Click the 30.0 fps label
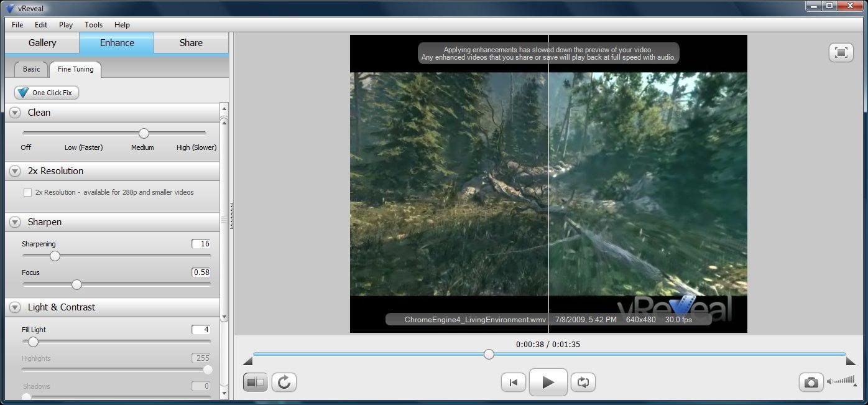 pyautogui.click(x=678, y=320)
